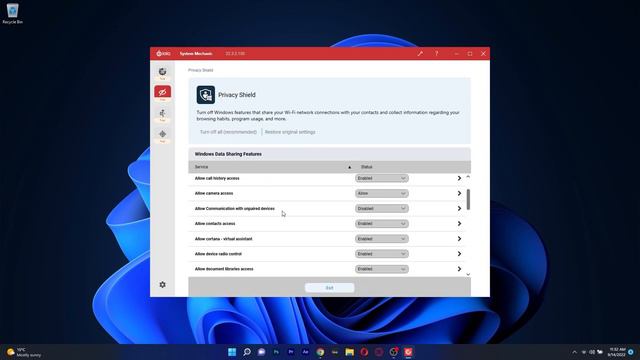Expand details arrow for cortana row
The width and height of the screenshot is (640, 360).
coord(459,239)
